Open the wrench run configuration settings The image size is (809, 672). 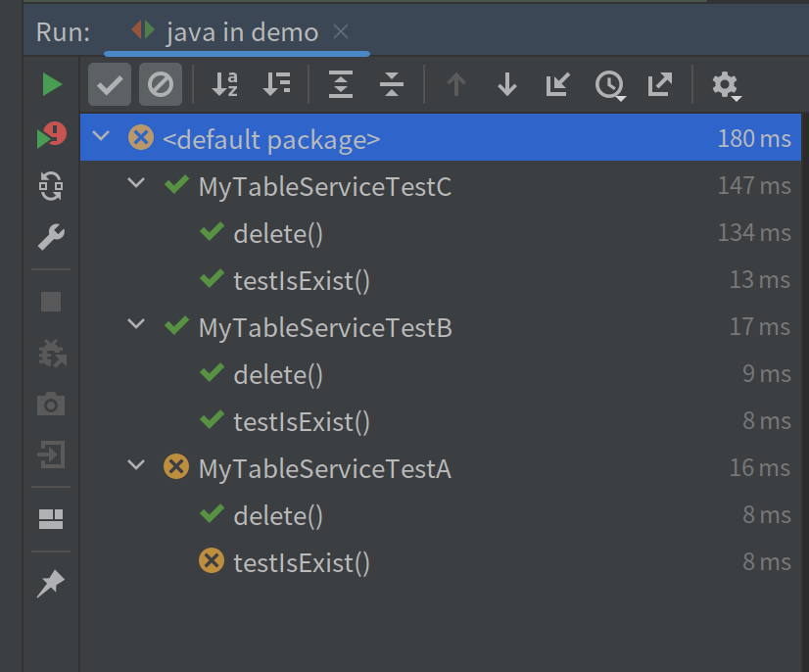51,236
